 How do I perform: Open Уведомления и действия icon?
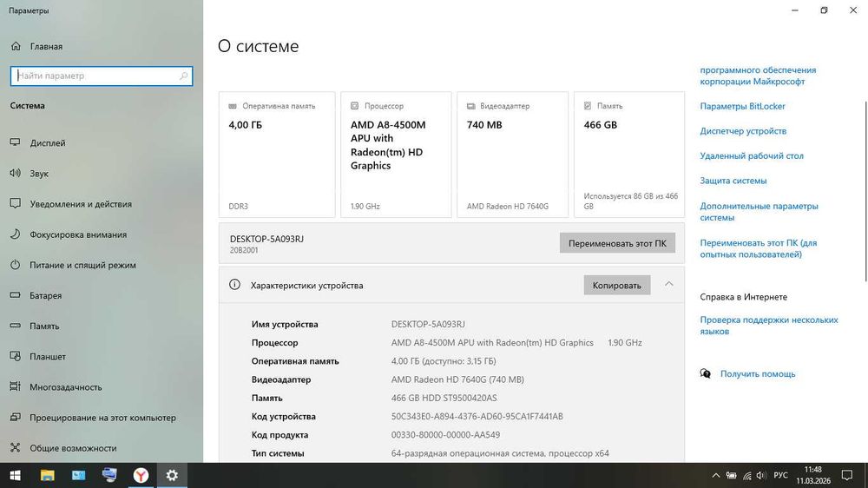tap(16, 204)
